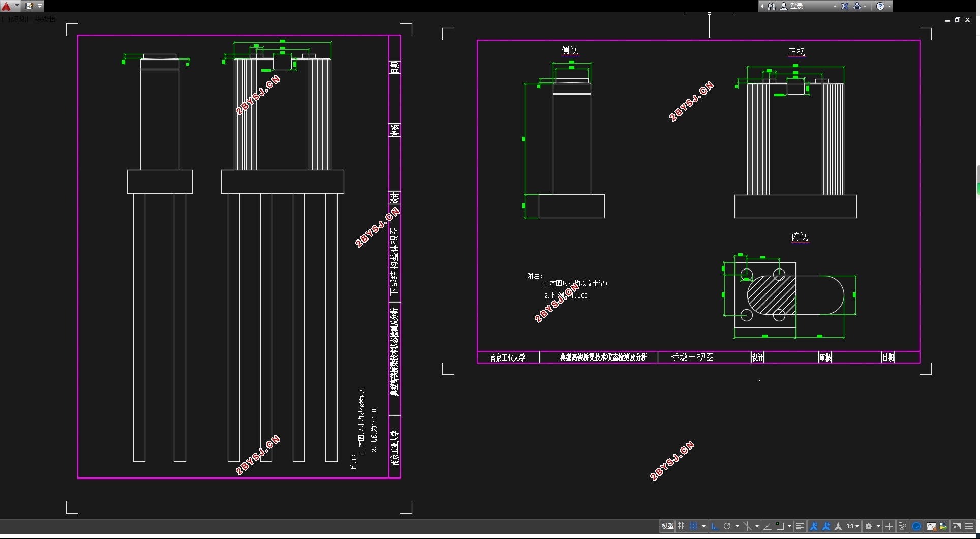
Task: Click 设计 cell in horizontal title block
Action: click(x=757, y=357)
